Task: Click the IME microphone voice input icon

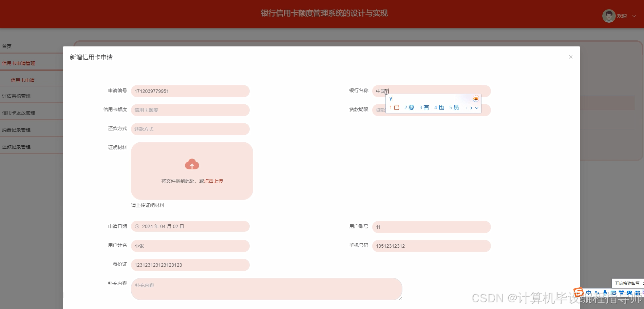Action: [x=605, y=293]
